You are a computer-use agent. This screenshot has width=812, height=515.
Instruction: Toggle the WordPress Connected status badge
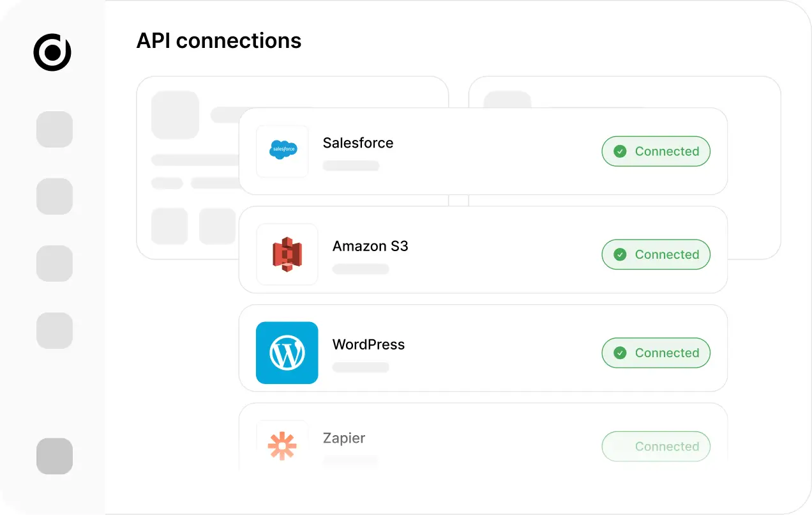tap(656, 353)
